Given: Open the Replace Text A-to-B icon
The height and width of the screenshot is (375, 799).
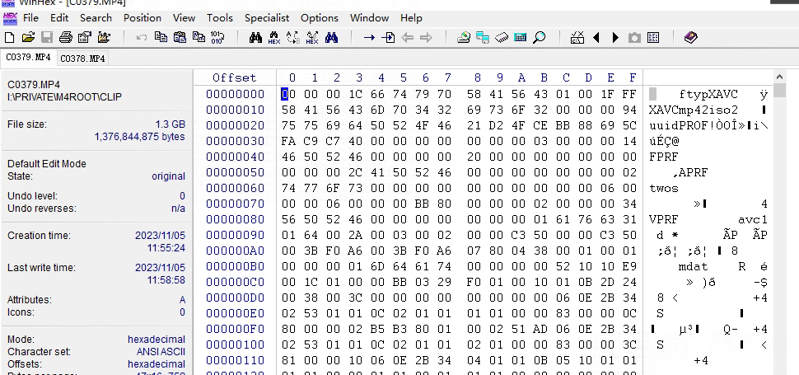Looking at the screenshot, I should pyautogui.click(x=293, y=38).
